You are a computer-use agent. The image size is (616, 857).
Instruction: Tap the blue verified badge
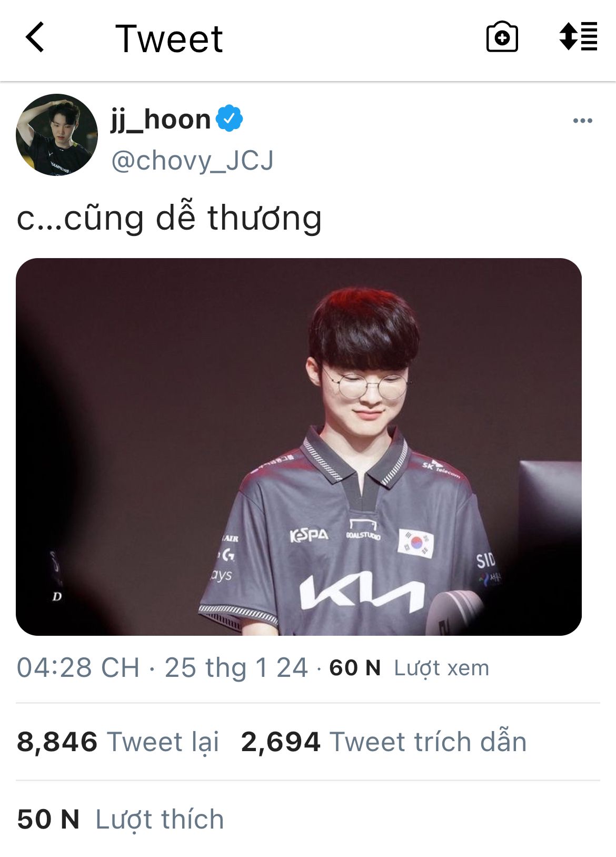pos(229,119)
